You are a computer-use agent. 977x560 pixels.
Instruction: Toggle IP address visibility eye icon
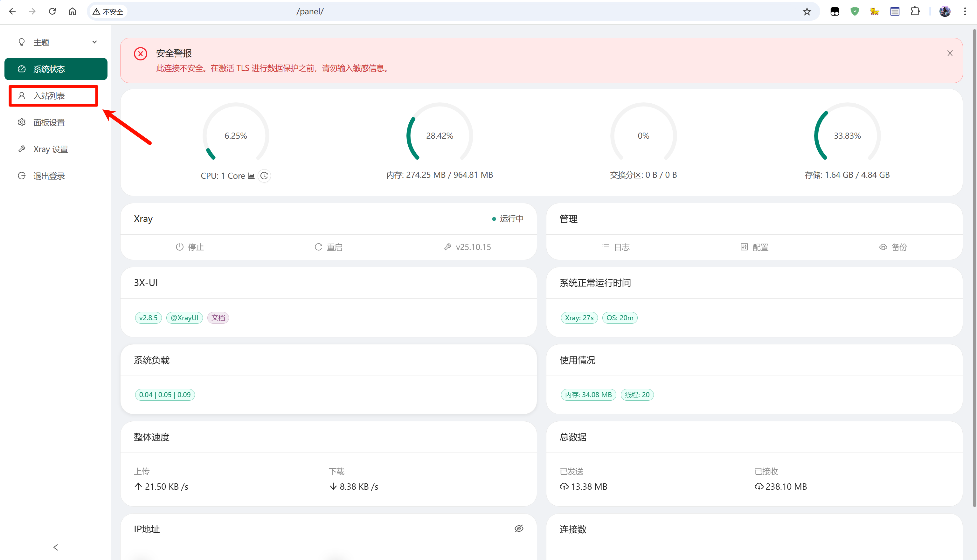click(519, 529)
